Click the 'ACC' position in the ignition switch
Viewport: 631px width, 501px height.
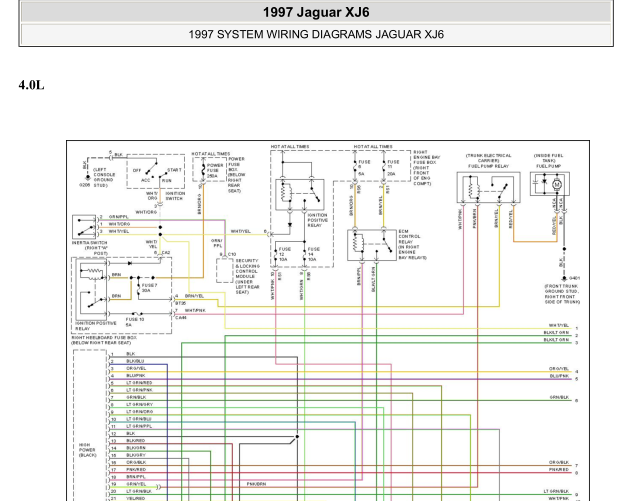(x=145, y=180)
